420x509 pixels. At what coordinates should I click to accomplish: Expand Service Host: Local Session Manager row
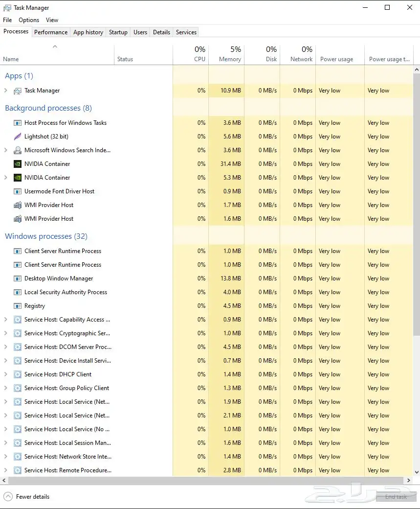pos(5,443)
